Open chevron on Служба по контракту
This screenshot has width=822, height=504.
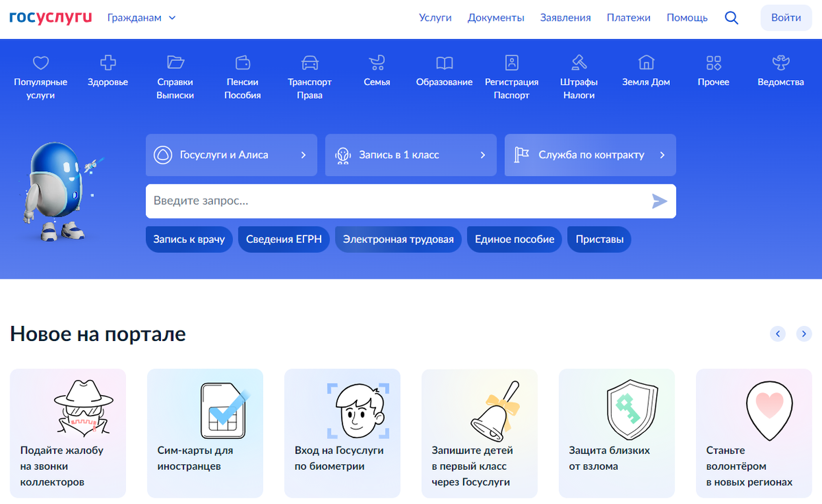pos(662,155)
